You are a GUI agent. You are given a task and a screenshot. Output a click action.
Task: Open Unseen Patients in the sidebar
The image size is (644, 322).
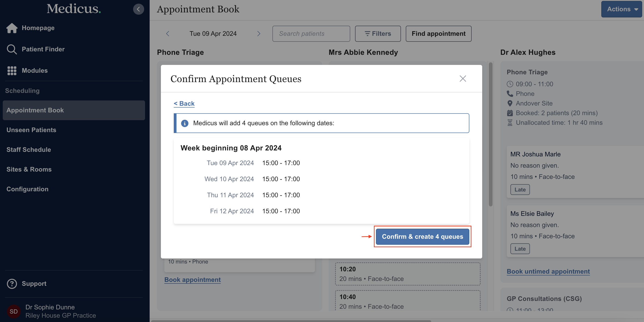click(x=31, y=130)
